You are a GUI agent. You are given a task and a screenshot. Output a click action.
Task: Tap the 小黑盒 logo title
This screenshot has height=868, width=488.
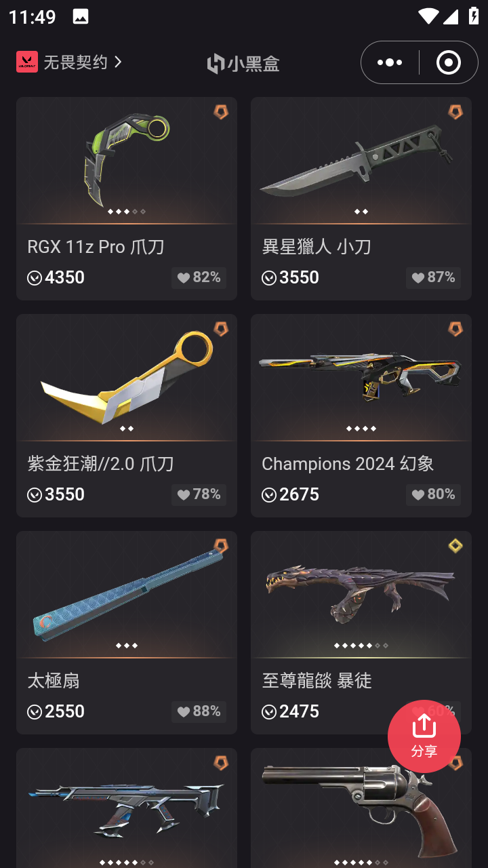243,64
